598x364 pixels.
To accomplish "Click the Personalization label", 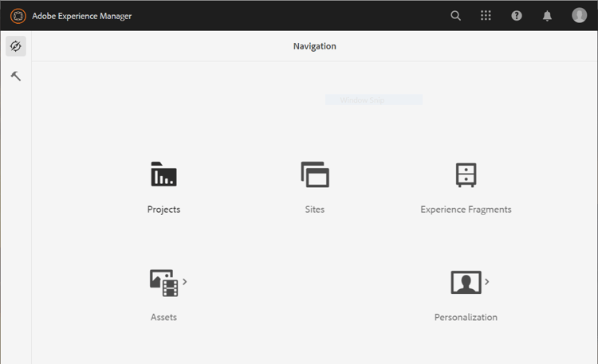I will 466,317.
